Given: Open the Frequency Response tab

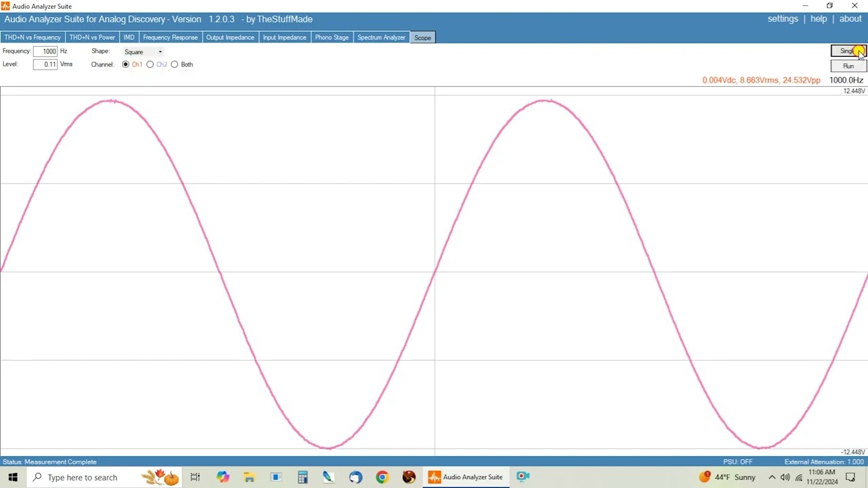Looking at the screenshot, I should tap(170, 37).
